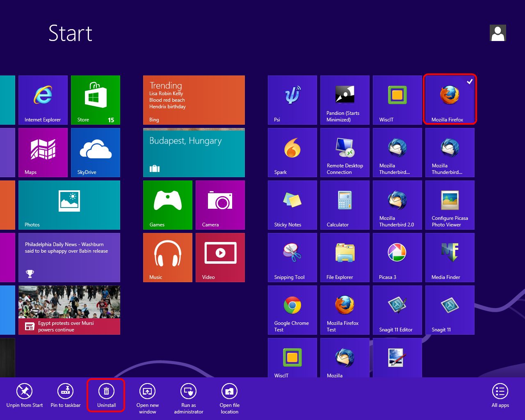This screenshot has width=525, height=420.
Task: Open the Music tile
Action: click(x=168, y=258)
